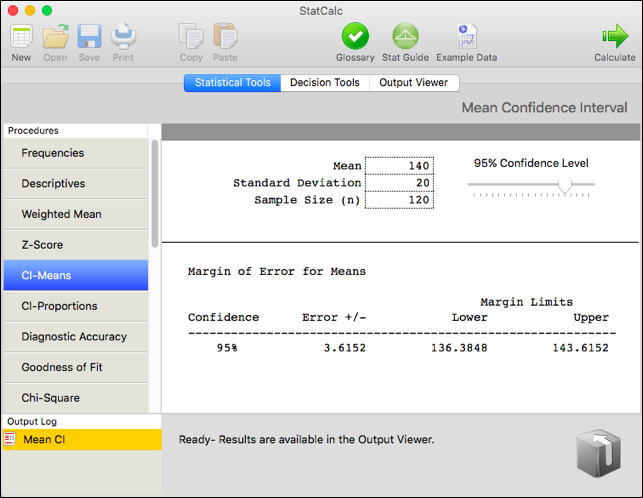Switch to the Statistical Tools tab
Image resolution: width=643 pixels, height=498 pixels.
(233, 83)
